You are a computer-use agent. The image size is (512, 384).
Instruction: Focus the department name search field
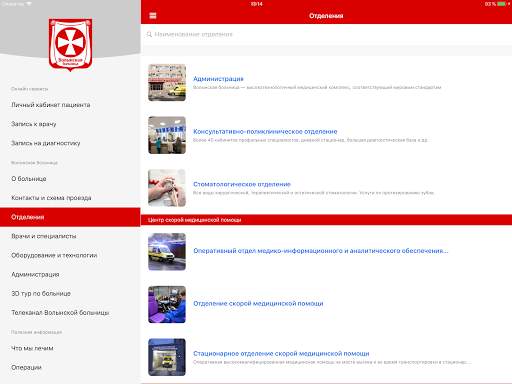[x=326, y=34]
